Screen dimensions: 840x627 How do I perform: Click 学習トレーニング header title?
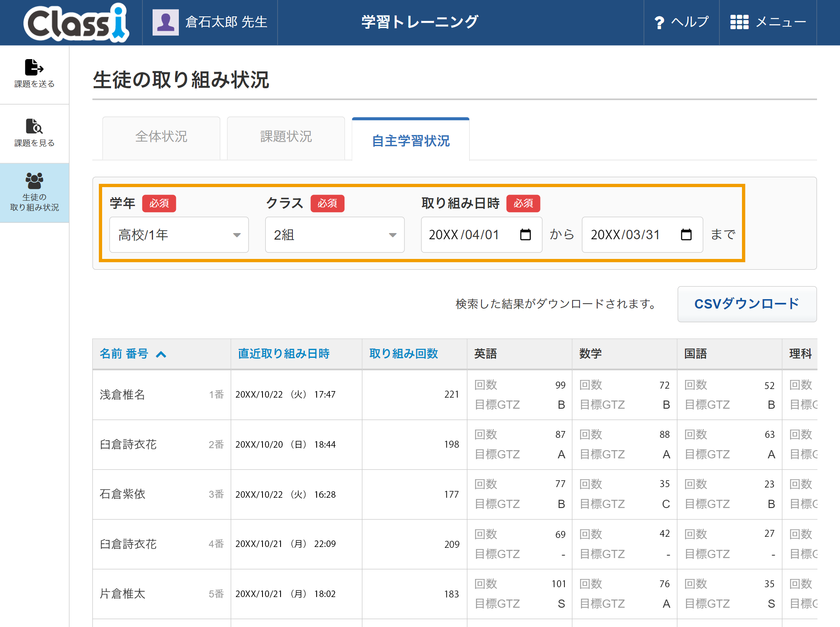420,22
